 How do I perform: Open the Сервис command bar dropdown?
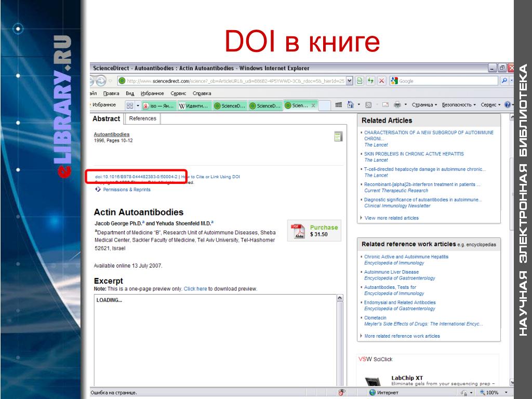(490, 105)
